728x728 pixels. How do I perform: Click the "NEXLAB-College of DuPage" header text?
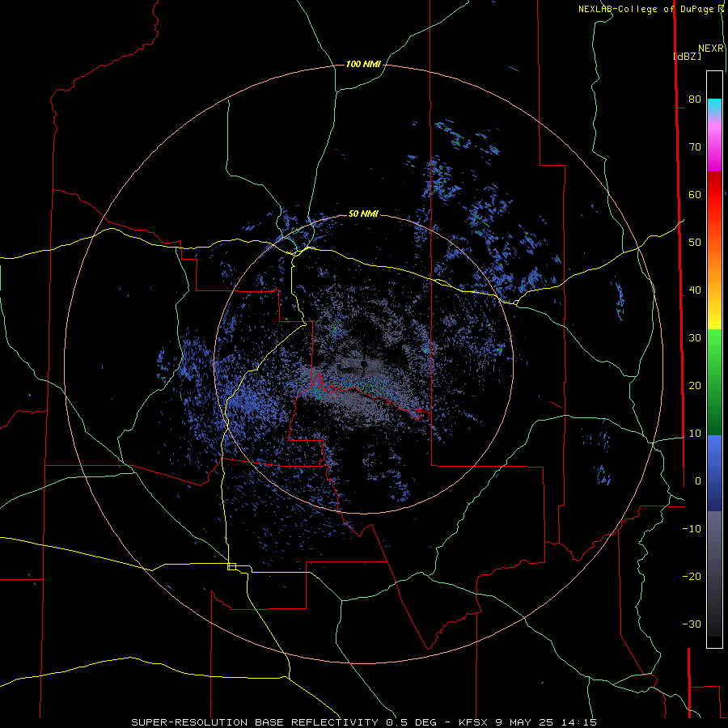(x=647, y=9)
